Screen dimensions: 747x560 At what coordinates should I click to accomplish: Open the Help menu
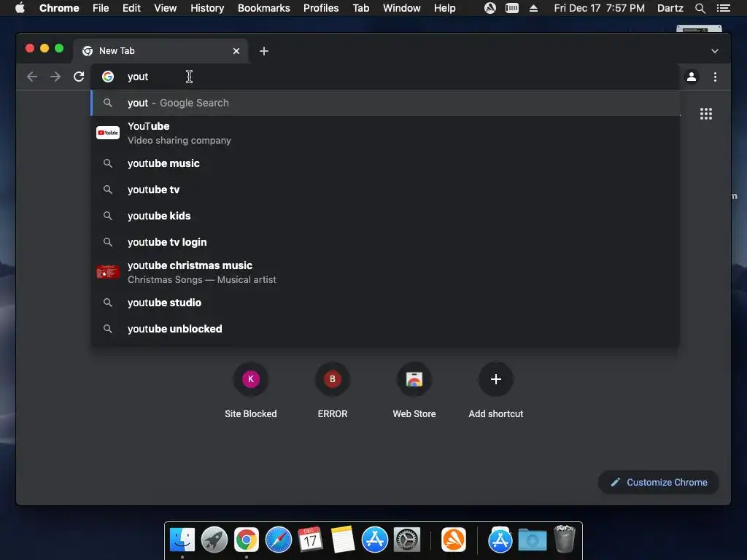444,8
